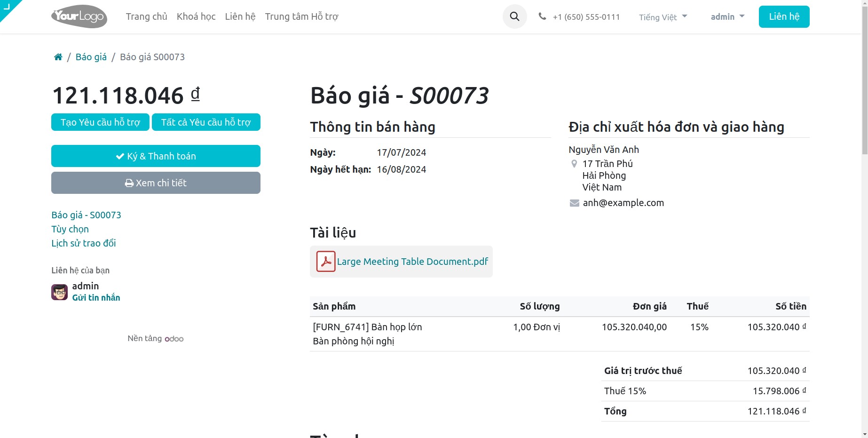Viewport: 868px width, 438px height.
Task: Open Large Meeting Table Document.pdf link
Action: click(412, 262)
